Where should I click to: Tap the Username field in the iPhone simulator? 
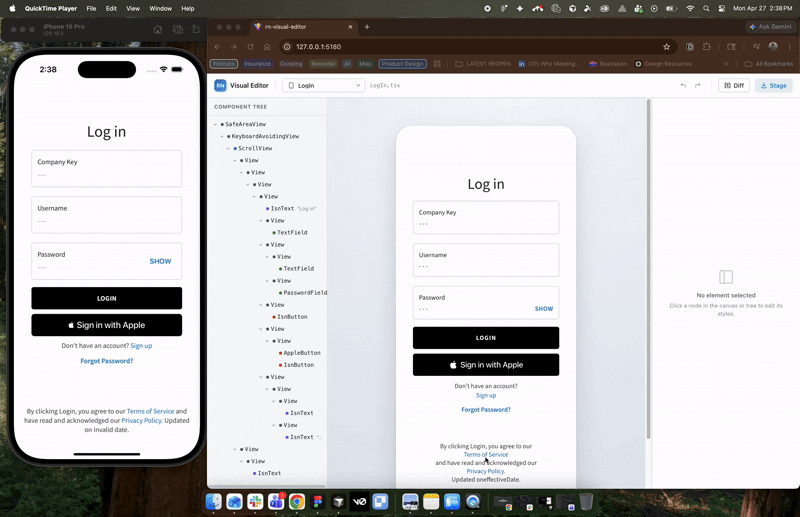[x=107, y=215]
